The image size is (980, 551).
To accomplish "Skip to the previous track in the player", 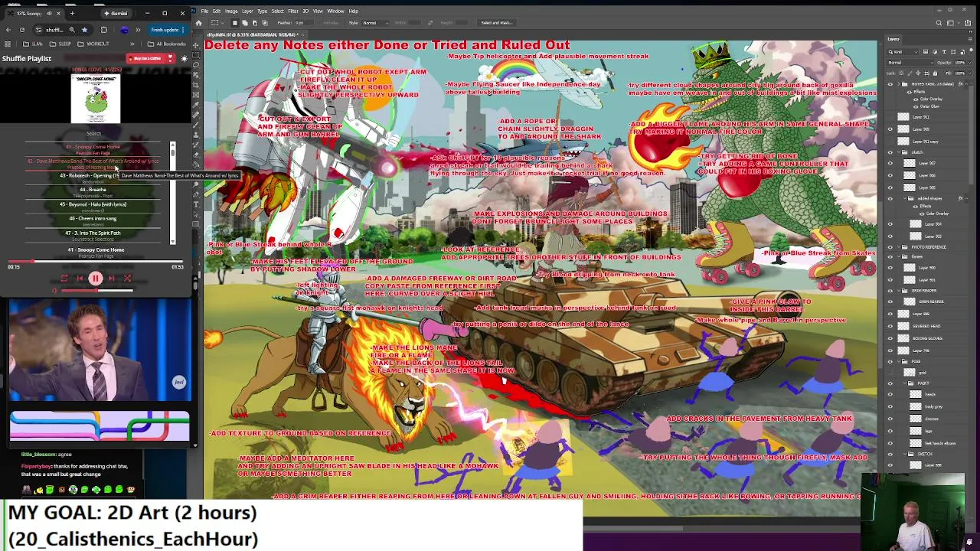I will [80, 279].
